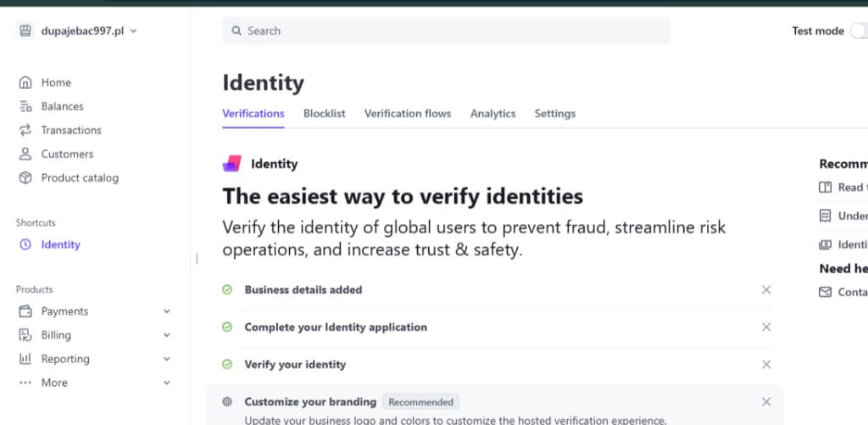Viewport: 868px width, 425px height.
Task: Click the Reporting bar chart icon
Action: [25, 359]
